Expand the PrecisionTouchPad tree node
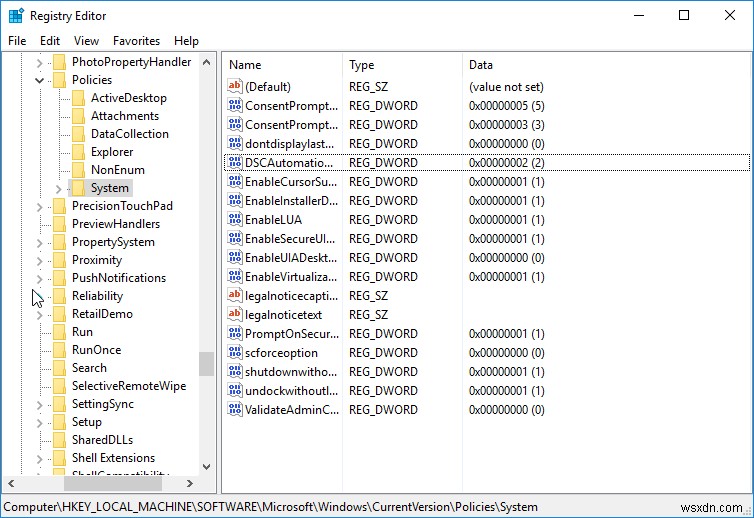The width and height of the screenshot is (754, 518). tap(39, 207)
